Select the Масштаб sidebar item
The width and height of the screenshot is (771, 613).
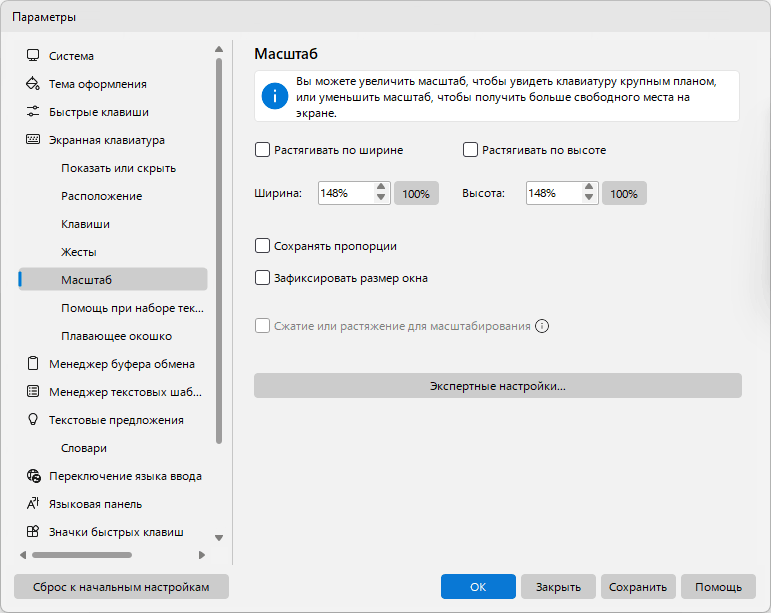pyautogui.click(x=113, y=279)
